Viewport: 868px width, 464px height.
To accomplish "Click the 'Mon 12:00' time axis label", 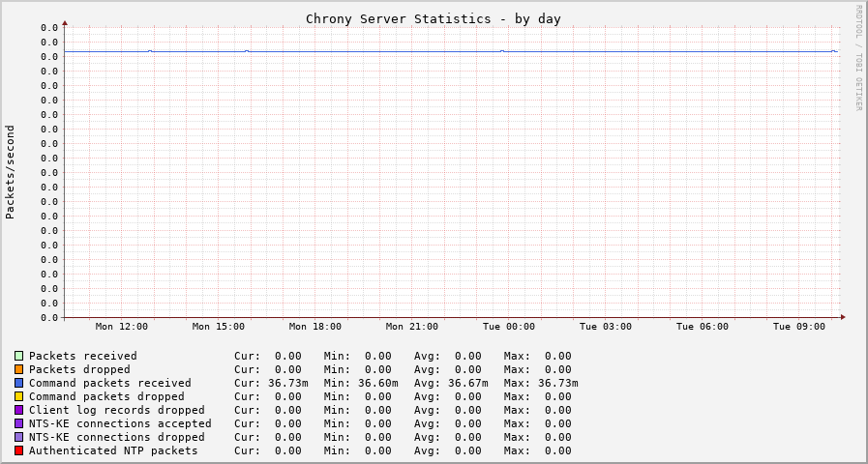I will pyautogui.click(x=122, y=327).
